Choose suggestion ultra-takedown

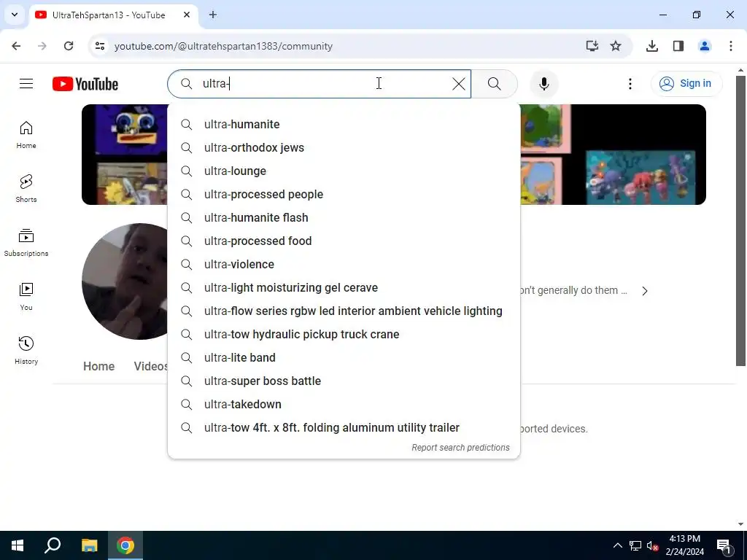coord(344,404)
